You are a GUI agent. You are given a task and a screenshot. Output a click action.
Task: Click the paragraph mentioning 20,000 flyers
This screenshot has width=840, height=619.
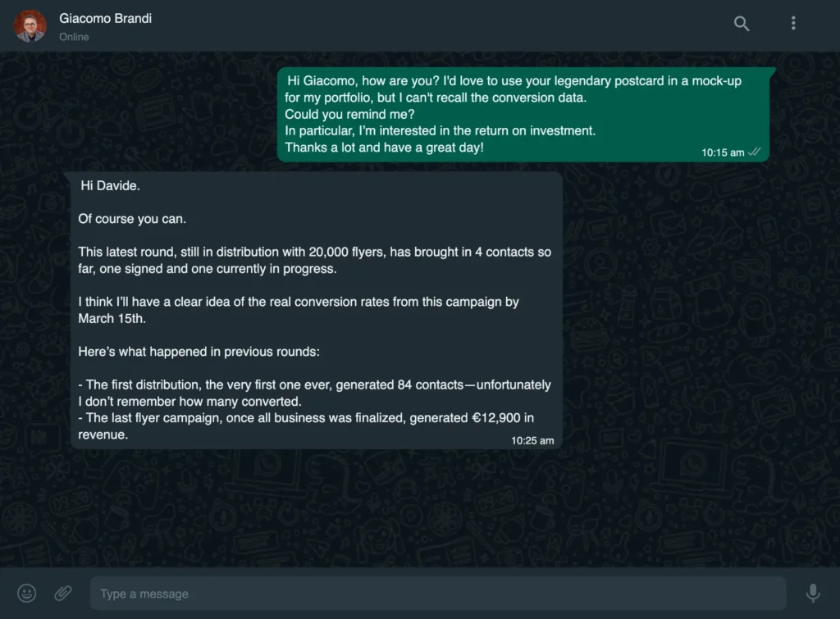(314, 261)
